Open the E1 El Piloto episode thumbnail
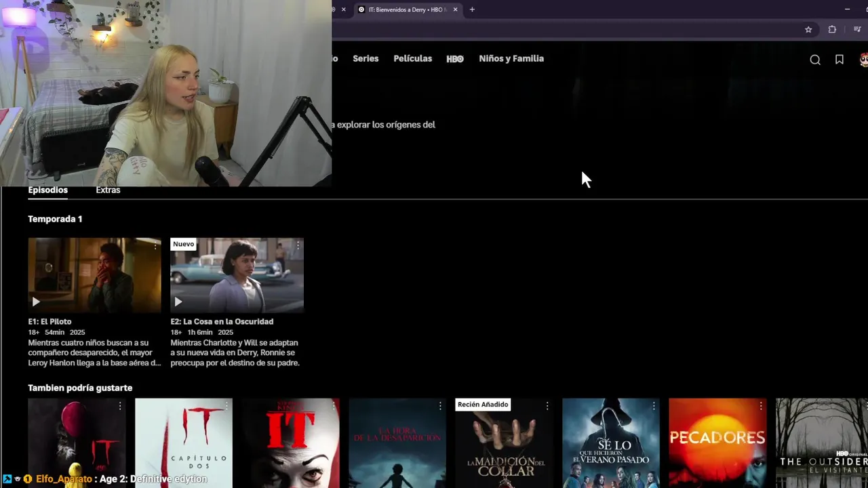 click(94, 274)
